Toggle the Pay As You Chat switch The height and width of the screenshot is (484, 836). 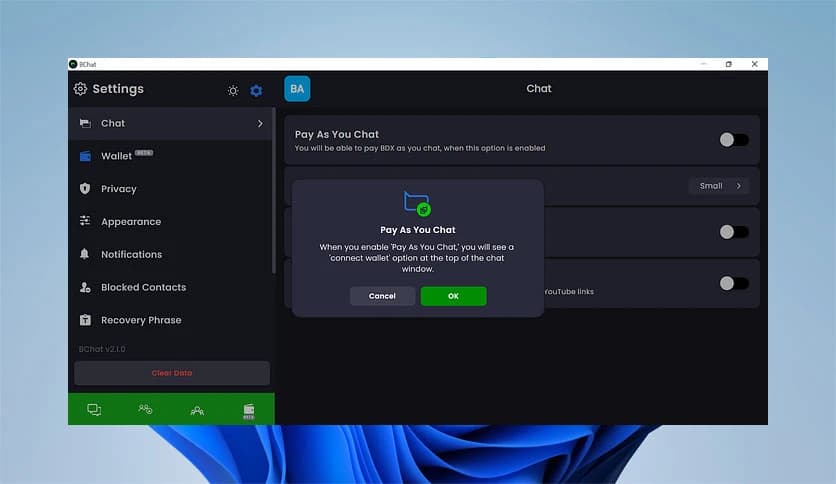coord(734,140)
